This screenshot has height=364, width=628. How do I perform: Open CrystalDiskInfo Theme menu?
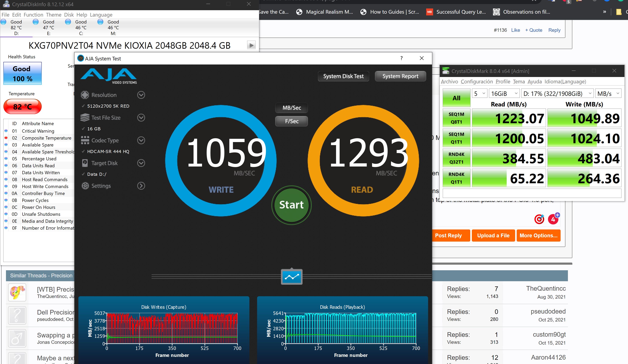click(x=54, y=15)
